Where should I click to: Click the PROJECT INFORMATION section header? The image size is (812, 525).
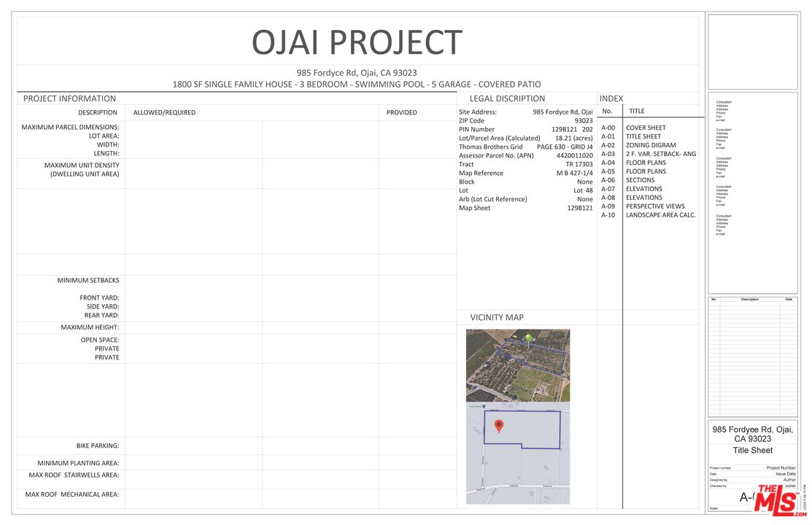[69, 98]
